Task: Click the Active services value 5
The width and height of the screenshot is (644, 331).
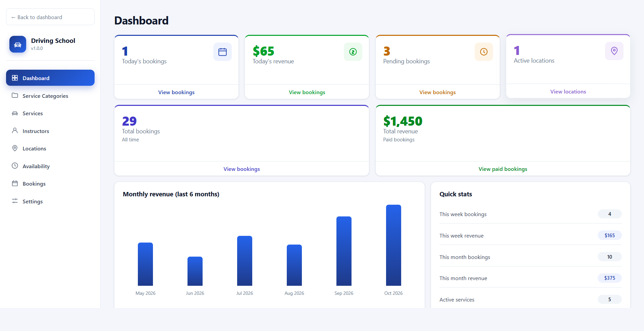Action: coord(610,299)
